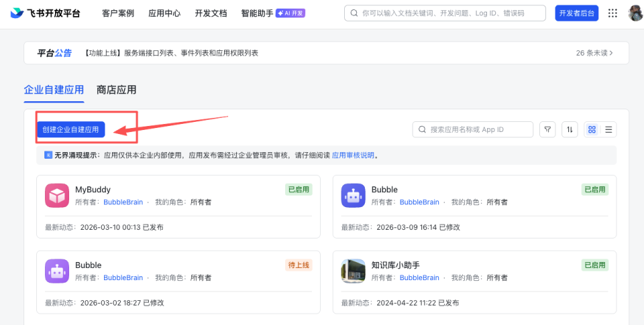Click the 2026-03-09 16:14 已修改 text
The width and height of the screenshot is (644, 325).
[418, 227]
